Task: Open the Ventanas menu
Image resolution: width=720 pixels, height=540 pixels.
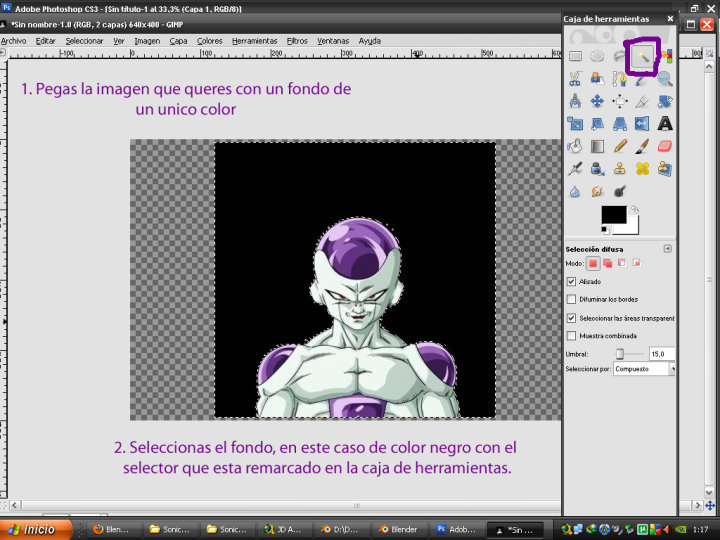Action: point(333,41)
